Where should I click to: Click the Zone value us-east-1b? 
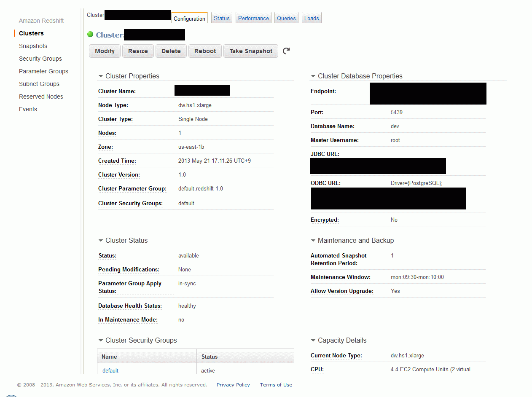click(191, 147)
